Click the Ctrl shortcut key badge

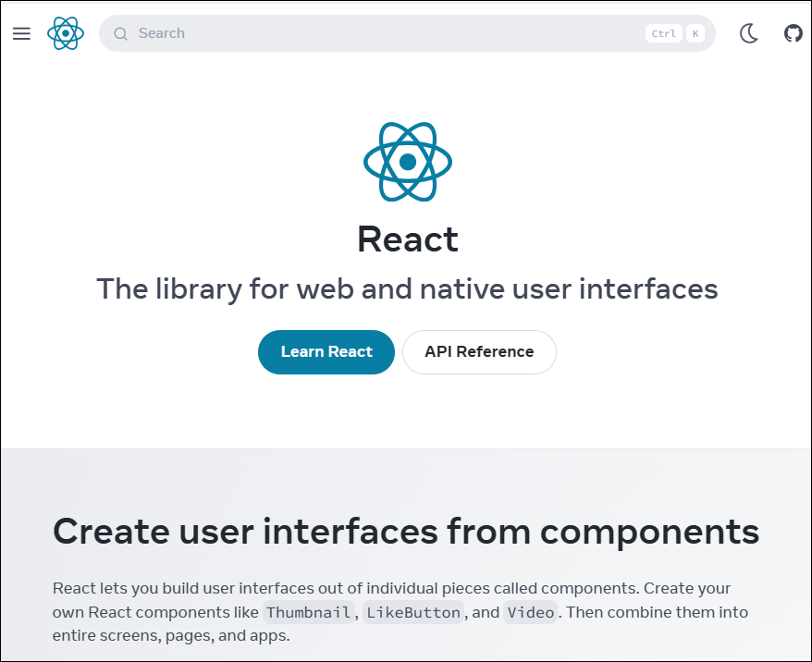click(x=663, y=33)
